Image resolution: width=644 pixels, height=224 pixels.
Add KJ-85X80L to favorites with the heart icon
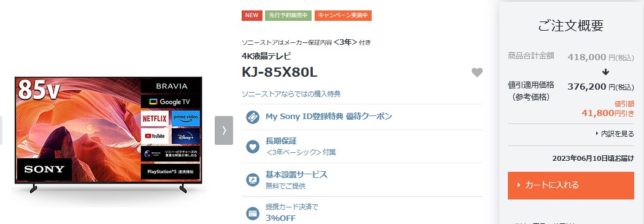click(477, 72)
